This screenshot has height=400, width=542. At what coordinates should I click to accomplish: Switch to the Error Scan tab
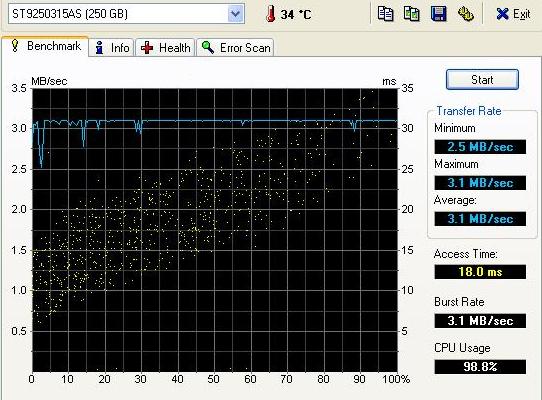(x=235, y=47)
